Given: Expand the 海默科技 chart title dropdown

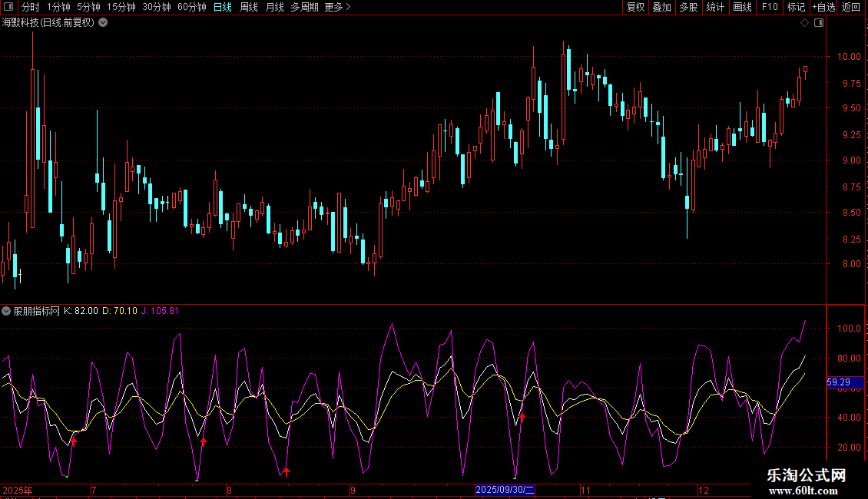Looking at the screenshot, I should [103, 23].
